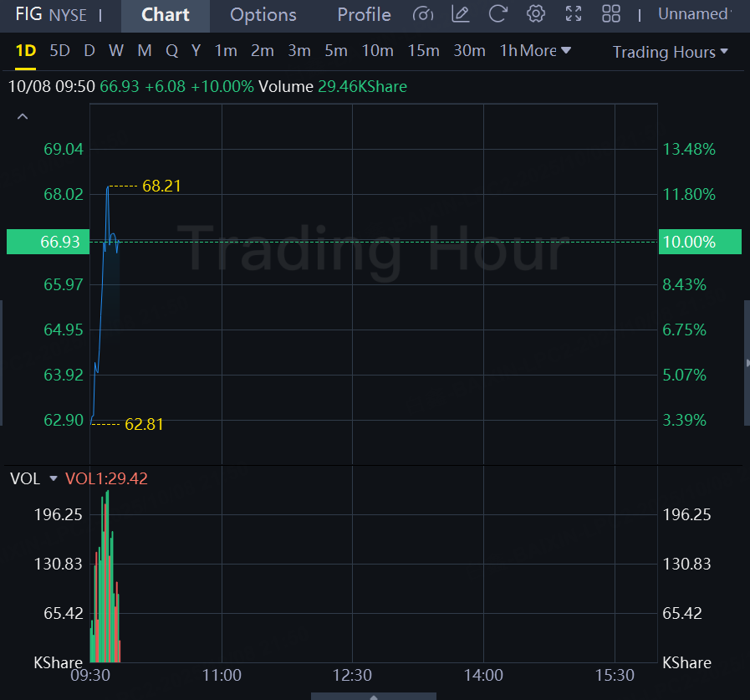
Task: Expand the More intervals dropdown
Action: pyautogui.click(x=545, y=50)
